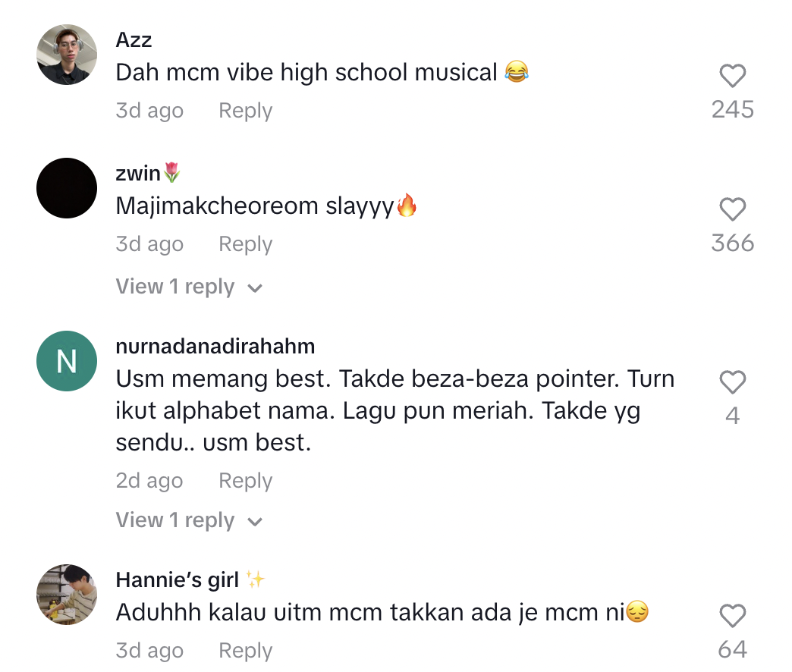Reply to nurnadanadirahahm's comment

click(245, 481)
